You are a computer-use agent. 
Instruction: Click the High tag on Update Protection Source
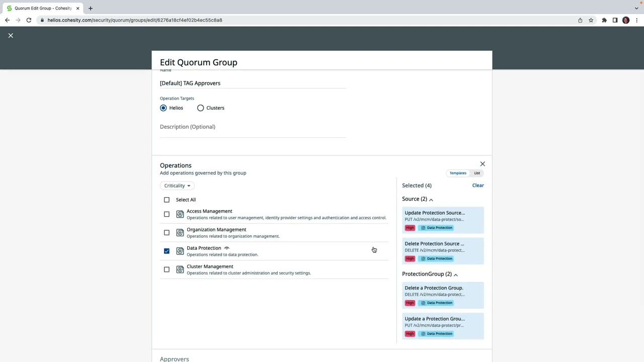coord(410,228)
